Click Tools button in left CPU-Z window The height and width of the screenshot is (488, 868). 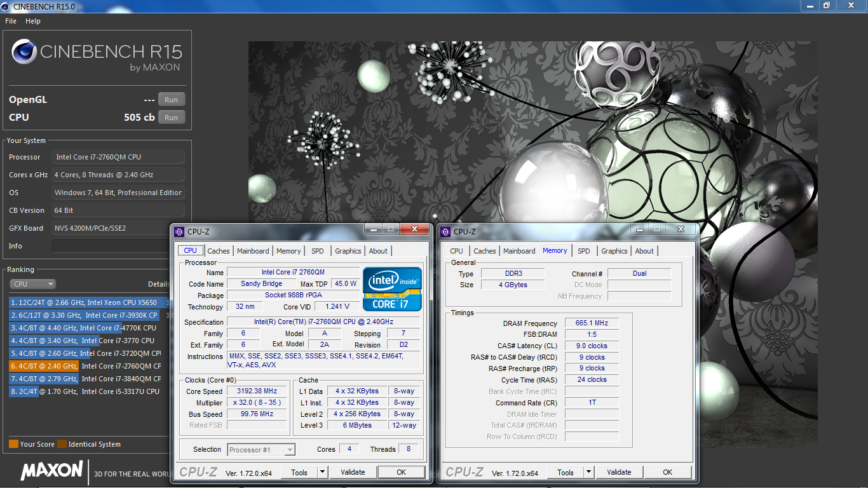(299, 472)
